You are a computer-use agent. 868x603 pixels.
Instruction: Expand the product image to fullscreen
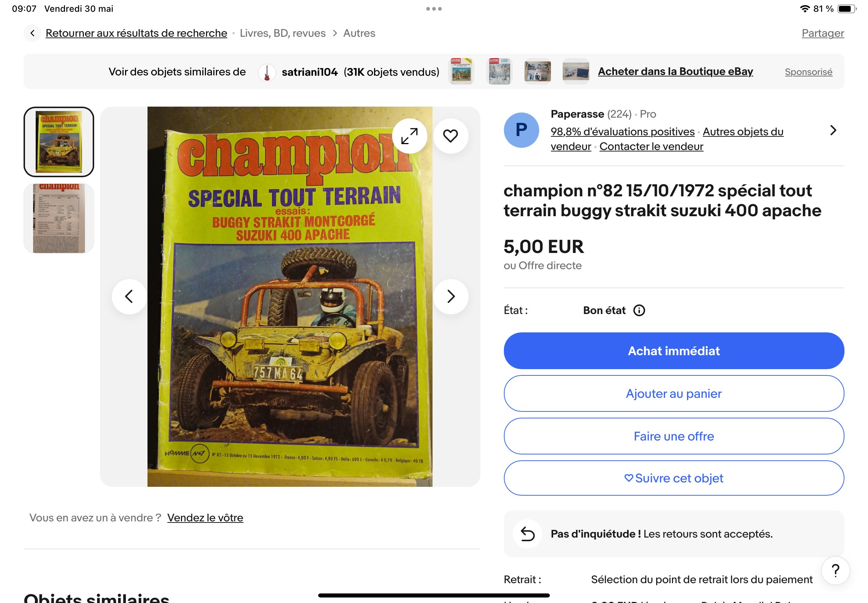tap(409, 136)
